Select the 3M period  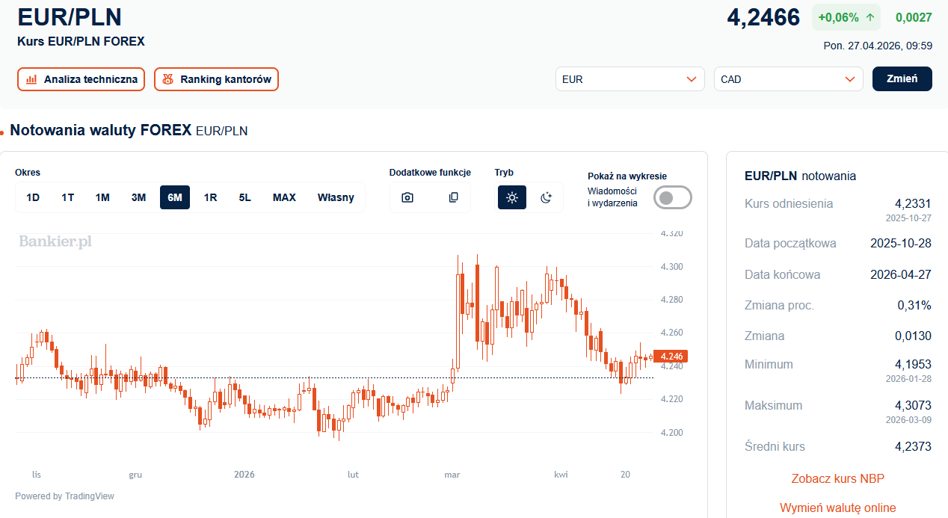tap(138, 198)
